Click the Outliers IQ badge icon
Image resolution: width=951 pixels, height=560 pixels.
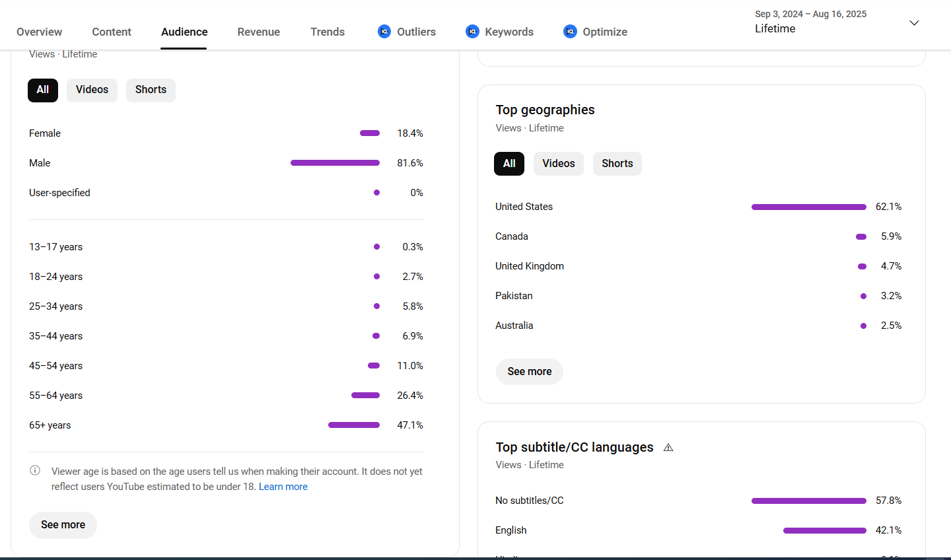[x=384, y=31]
